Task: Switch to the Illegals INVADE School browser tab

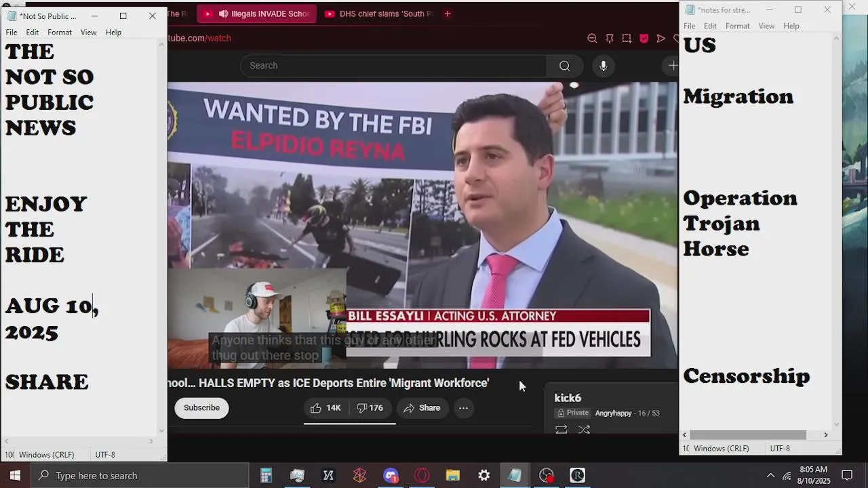Action: pyautogui.click(x=257, y=14)
